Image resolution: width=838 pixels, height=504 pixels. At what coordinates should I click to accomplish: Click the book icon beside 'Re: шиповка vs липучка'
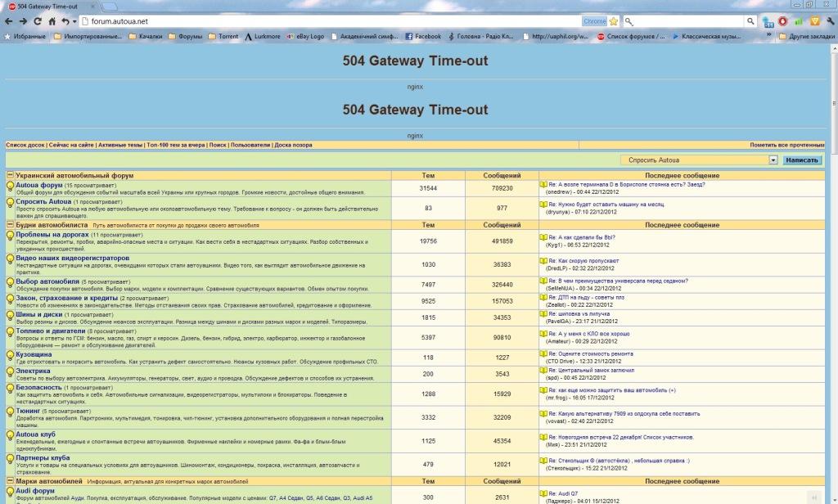pos(543,314)
